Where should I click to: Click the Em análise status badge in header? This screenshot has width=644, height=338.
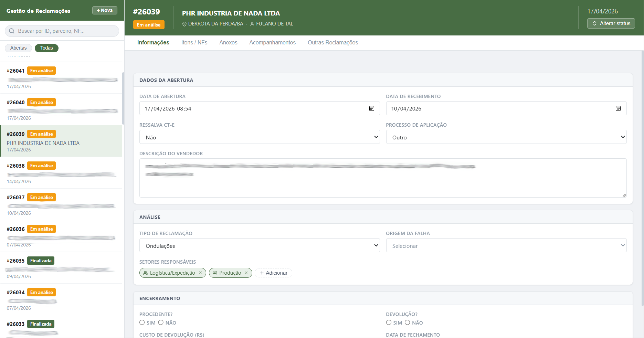tap(149, 25)
